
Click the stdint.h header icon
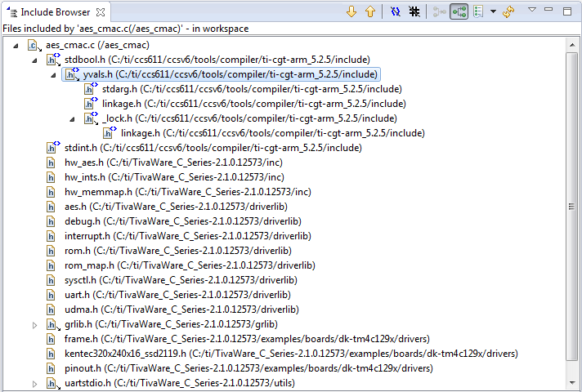[x=53, y=148]
